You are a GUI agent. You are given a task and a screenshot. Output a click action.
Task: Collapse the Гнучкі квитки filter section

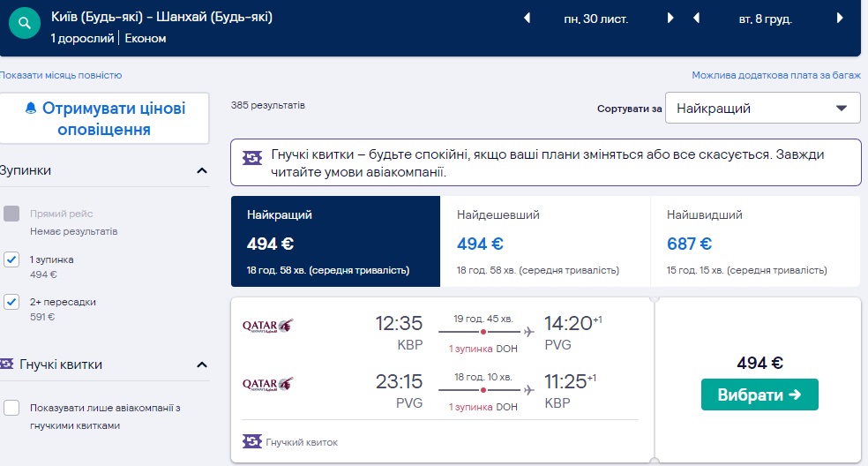[x=202, y=365]
